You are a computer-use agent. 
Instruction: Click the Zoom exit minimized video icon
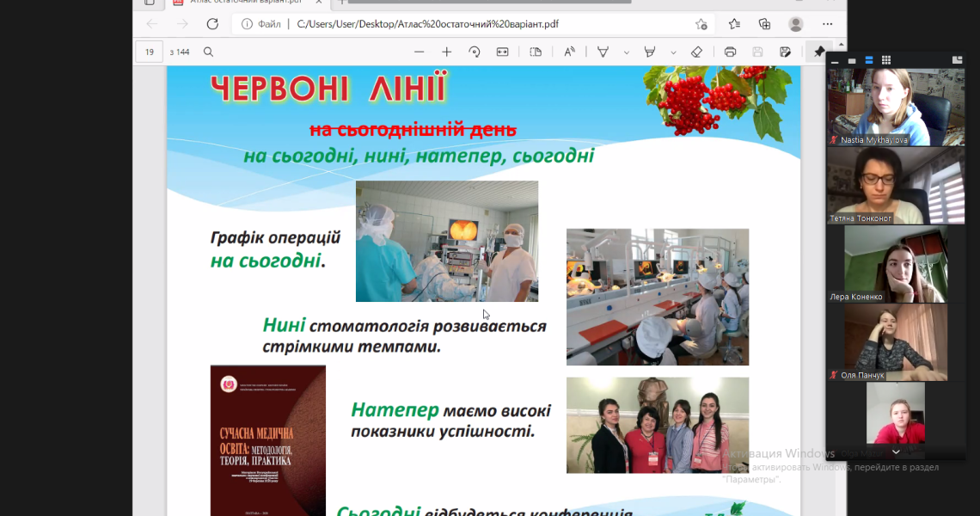957,60
